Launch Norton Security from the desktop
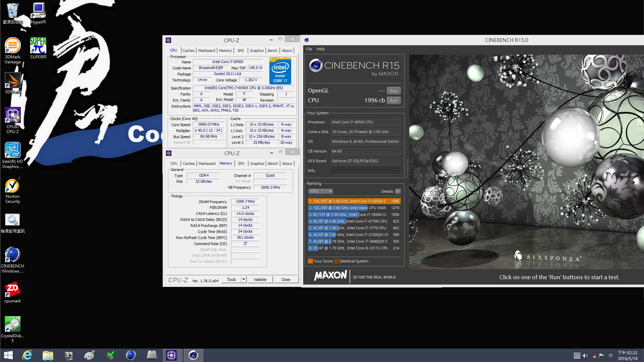Viewport: 644px width, 362px height. click(x=12, y=190)
